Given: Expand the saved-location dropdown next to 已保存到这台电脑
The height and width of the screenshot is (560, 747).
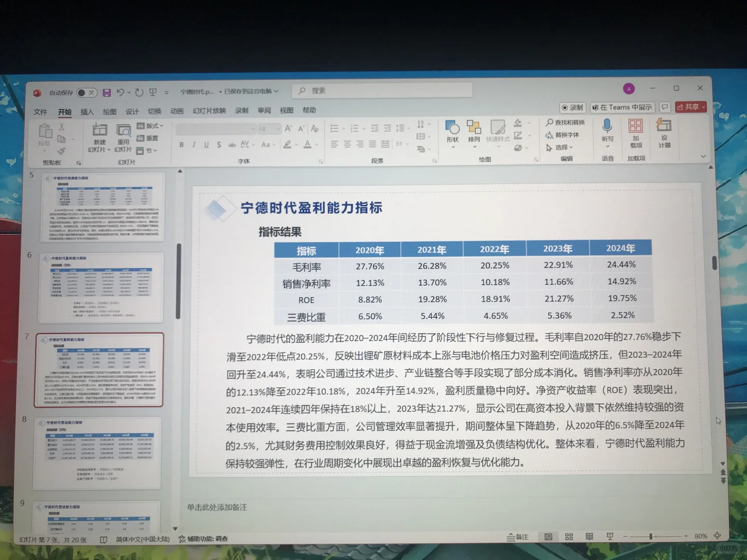Looking at the screenshot, I should pyautogui.click(x=276, y=91).
